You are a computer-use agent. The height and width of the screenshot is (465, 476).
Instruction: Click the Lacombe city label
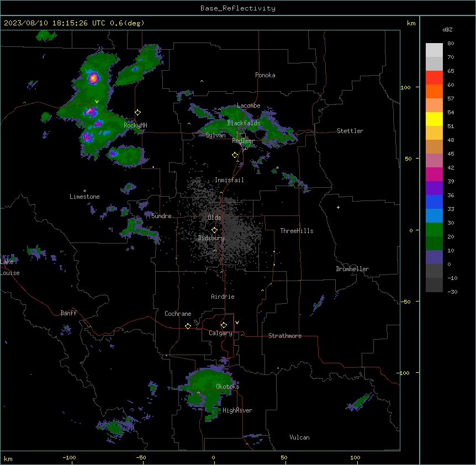point(248,105)
